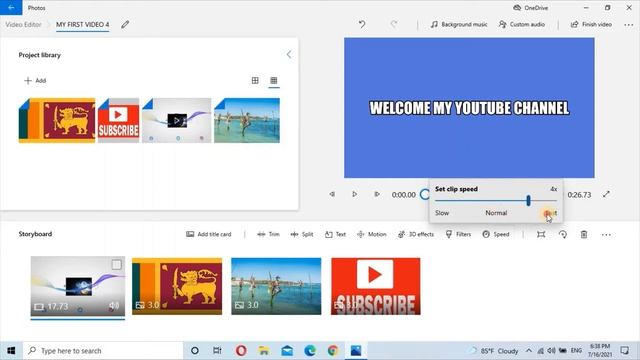This screenshot has height=360, width=640.
Task: Launch Google Chrome from the taskbar
Action: [333, 351]
